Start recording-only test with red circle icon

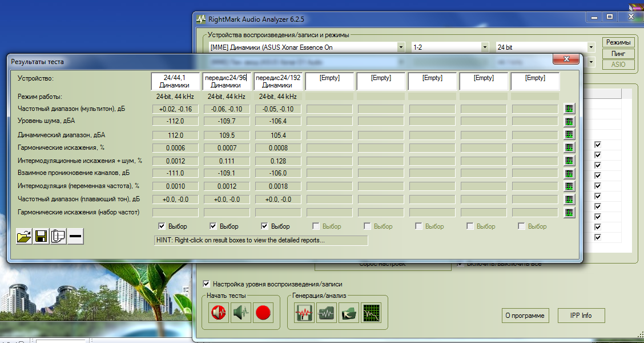263,313
